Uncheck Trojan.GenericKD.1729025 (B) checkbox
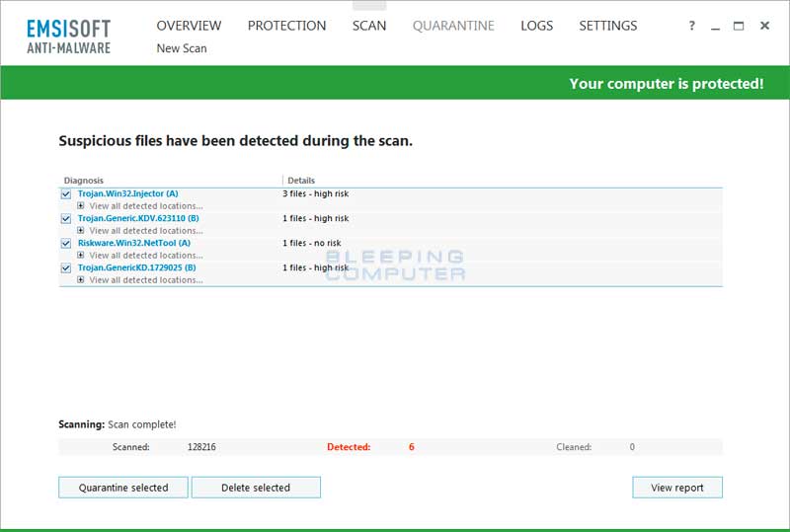Screen dimensions: 790x532 [x=66, y=268]
